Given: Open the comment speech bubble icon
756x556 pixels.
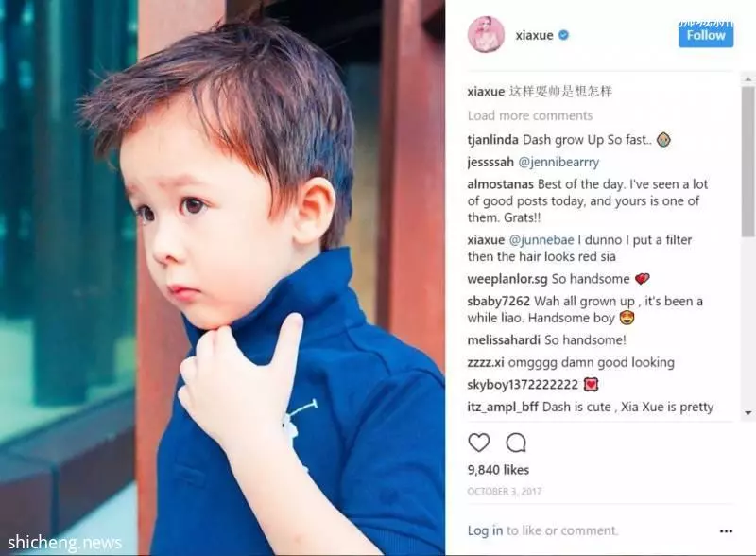Looking at the screenshot, I should [516, 443].
